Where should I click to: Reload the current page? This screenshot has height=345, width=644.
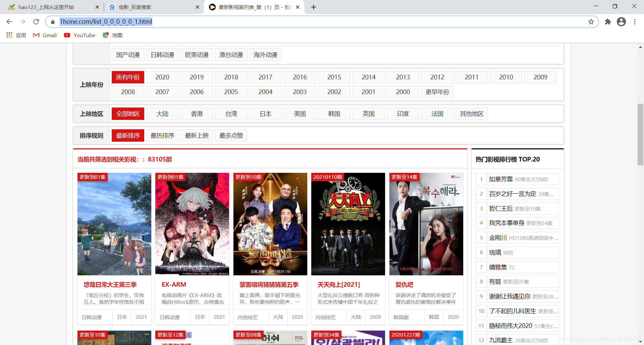(36, 22)
